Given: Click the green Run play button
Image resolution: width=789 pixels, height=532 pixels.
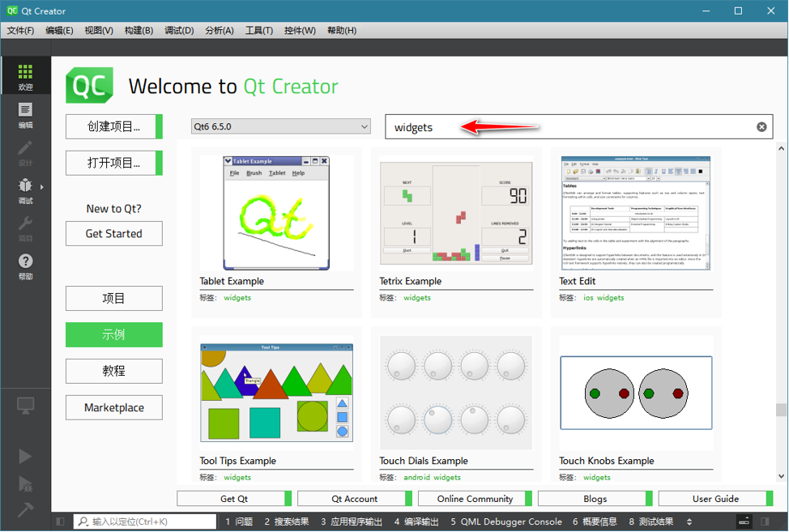Looking at the screenshot, I should (25, 456).
